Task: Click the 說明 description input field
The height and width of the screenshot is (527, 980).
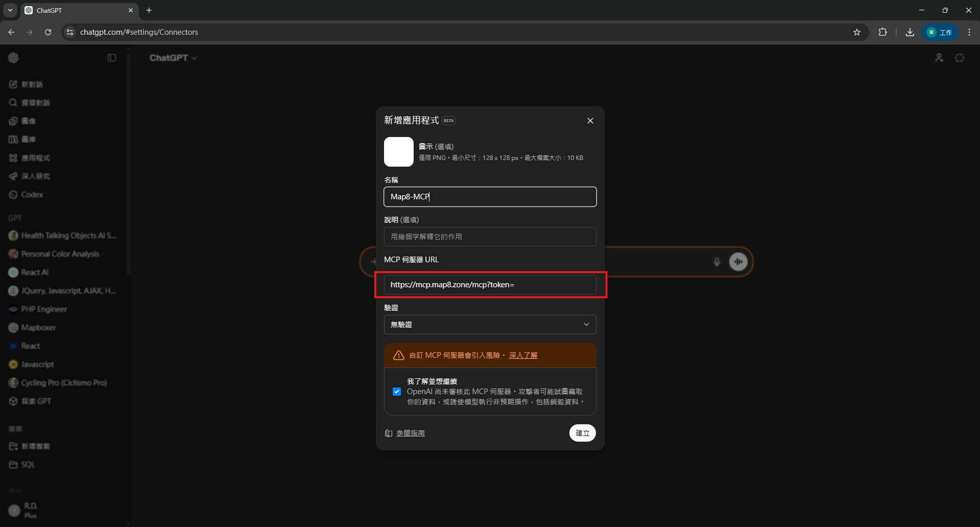Action: (x=490, y=237)
